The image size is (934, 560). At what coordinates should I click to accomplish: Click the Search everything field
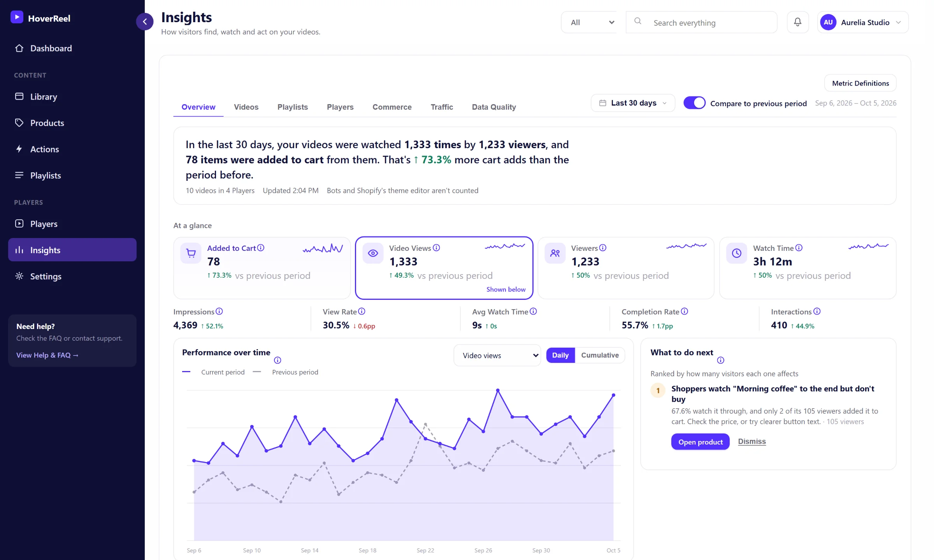pos(701,22)
